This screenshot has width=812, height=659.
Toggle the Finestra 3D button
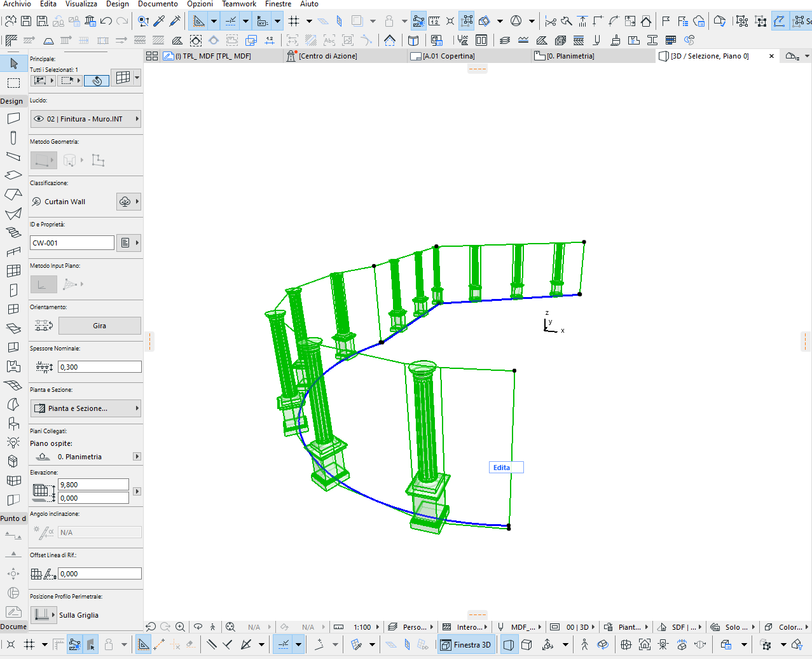(466, 644)
